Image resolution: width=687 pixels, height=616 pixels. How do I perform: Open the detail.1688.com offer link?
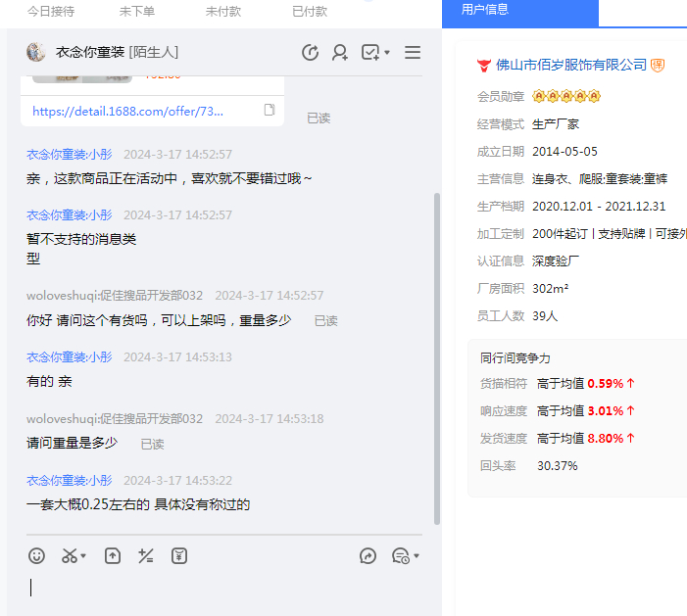pyautogui.click(x=129, y=112)
